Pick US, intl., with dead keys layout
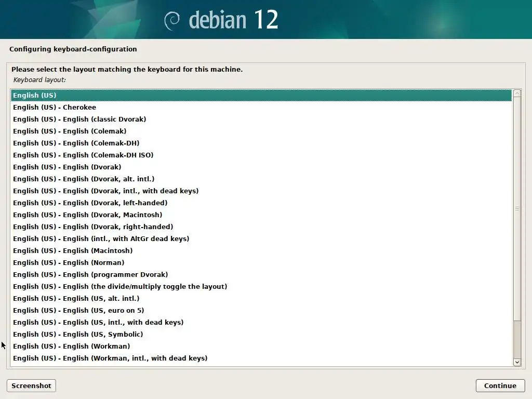532x399 pixels. [x=261, y=322]
